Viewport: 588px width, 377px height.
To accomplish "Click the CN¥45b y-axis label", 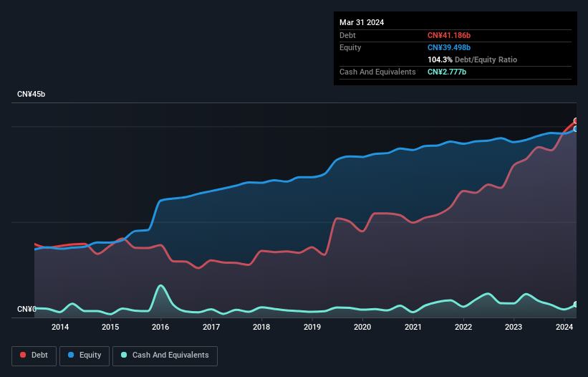I will point(31,94).
